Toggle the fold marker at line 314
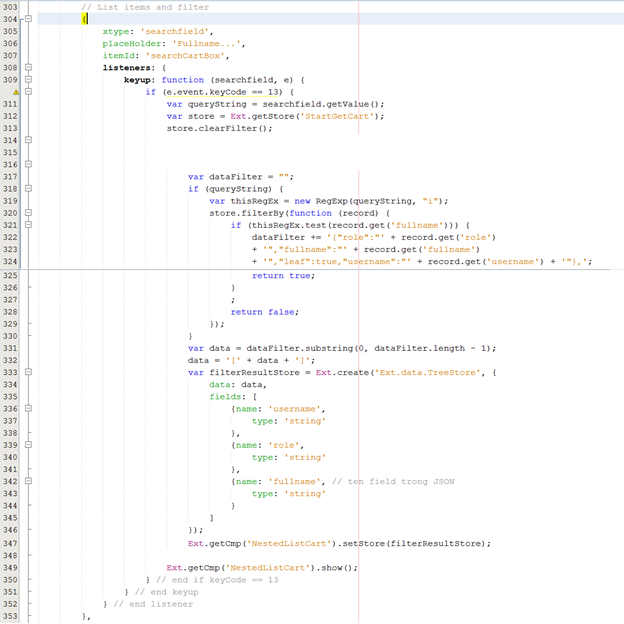The image size is (624, 624). point(28,140)
